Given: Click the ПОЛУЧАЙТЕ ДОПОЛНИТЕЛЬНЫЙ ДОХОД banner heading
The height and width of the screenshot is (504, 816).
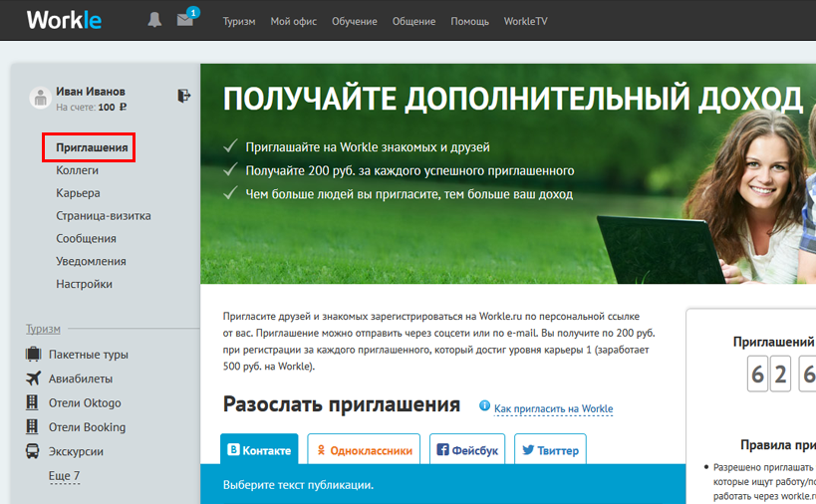Looking at the screenshot, I should [x=512, y=99].
